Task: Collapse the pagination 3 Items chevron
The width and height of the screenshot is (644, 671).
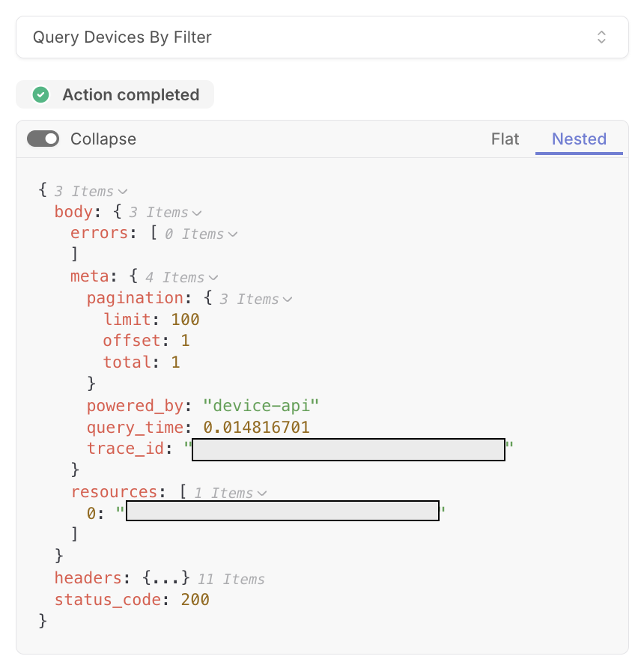Action: tap(288, 299)
